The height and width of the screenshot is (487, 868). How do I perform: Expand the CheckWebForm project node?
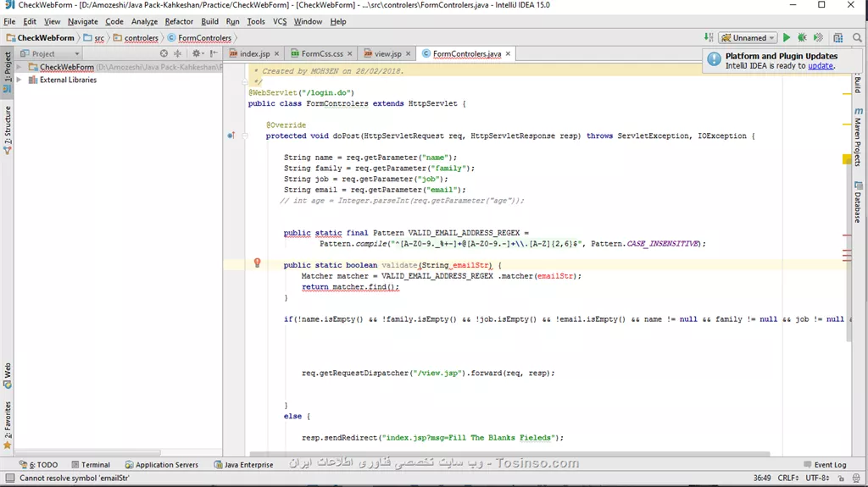click(19, 67)
